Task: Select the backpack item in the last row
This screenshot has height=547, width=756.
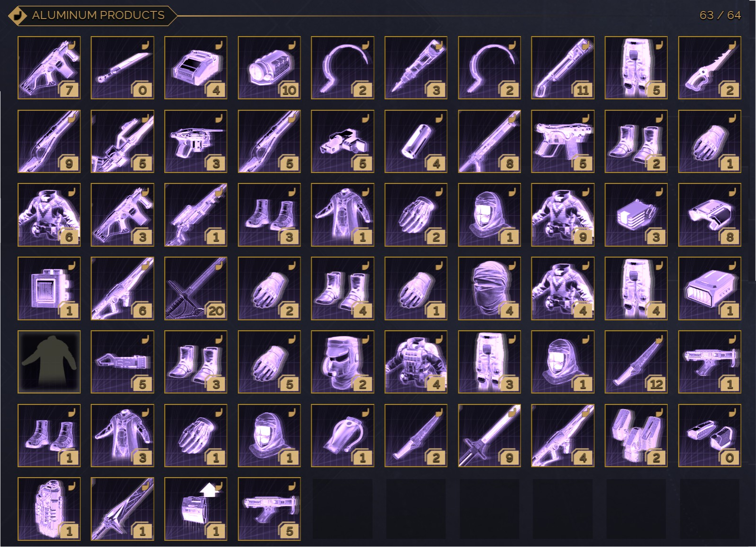Action: click(x=49, y=509)
